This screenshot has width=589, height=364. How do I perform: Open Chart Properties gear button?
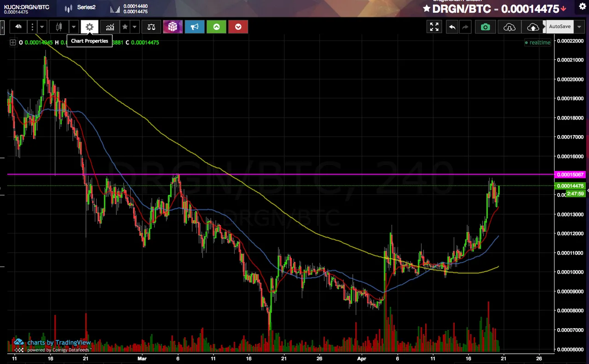tap(90, 27)
